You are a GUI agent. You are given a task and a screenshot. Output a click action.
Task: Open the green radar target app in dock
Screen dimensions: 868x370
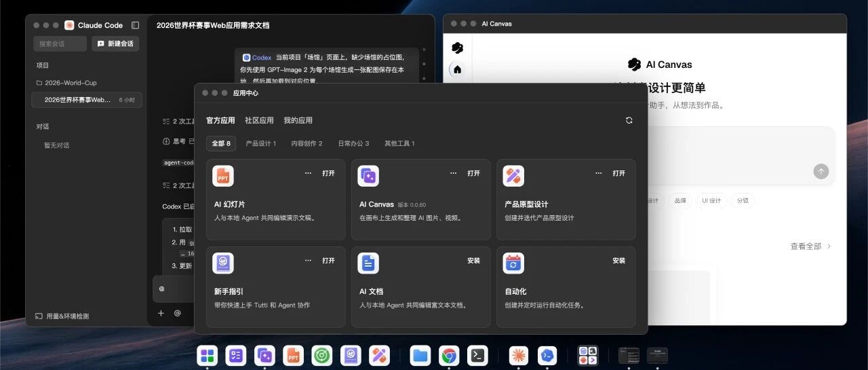click(x=322, y=355)
